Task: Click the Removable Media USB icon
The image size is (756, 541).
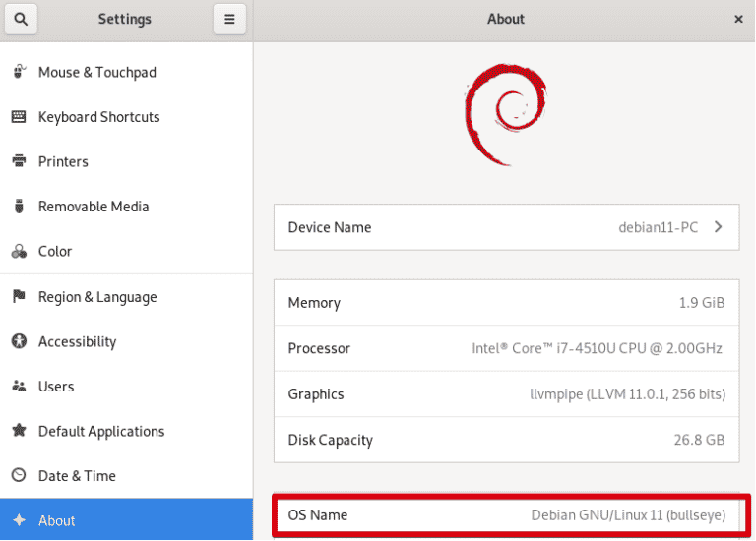Action: click(x=19, y=207)
